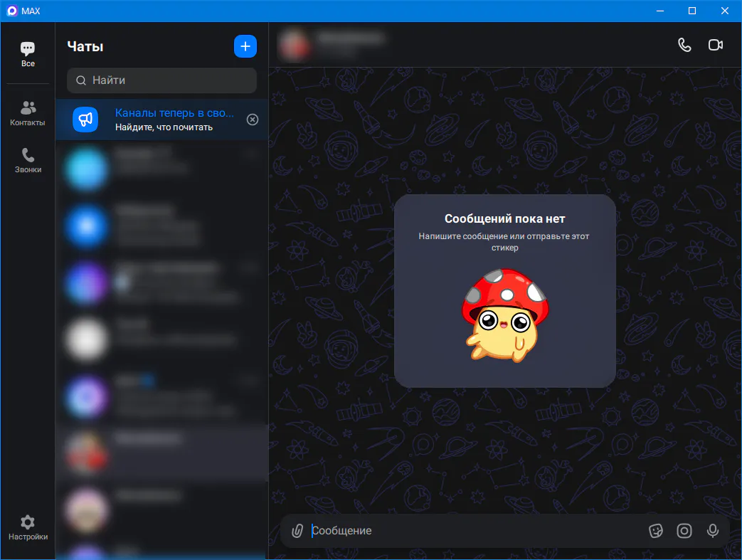
Task: Focus the Найти search field
Action: pyautogui.click(x=161, y=80)
